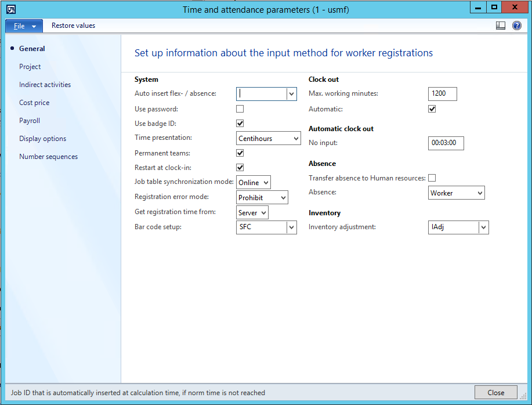Open the File menu
This screenshot has width=532, height=405.
23,26
